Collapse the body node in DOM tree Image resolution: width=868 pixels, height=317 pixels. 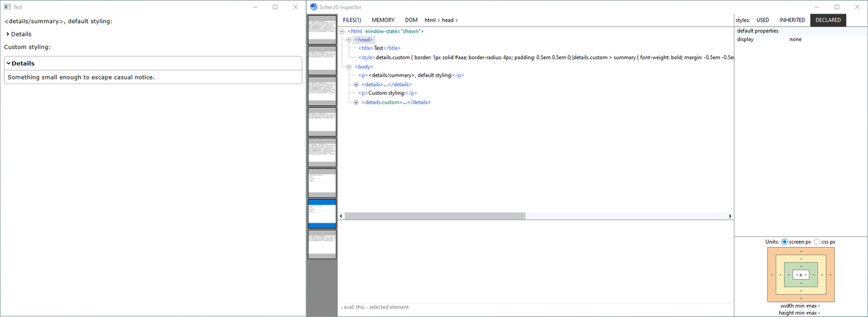pyautogui.click(x=349, y=67)
